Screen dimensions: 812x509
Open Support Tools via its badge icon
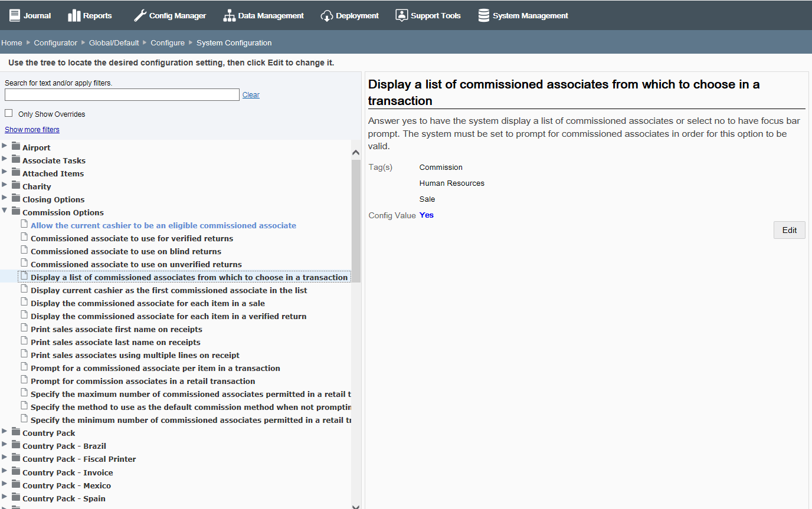click(402, 15)
